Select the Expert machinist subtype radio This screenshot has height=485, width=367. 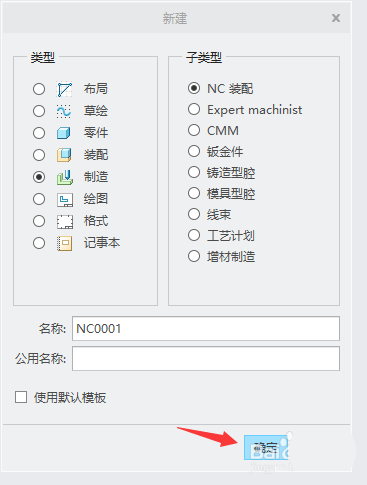pos(194,109)
